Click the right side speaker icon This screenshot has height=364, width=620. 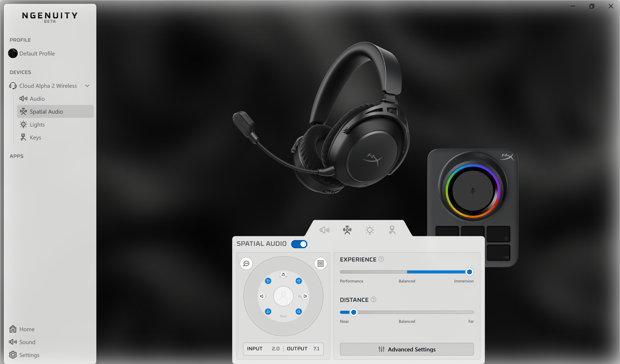[305, 296]
